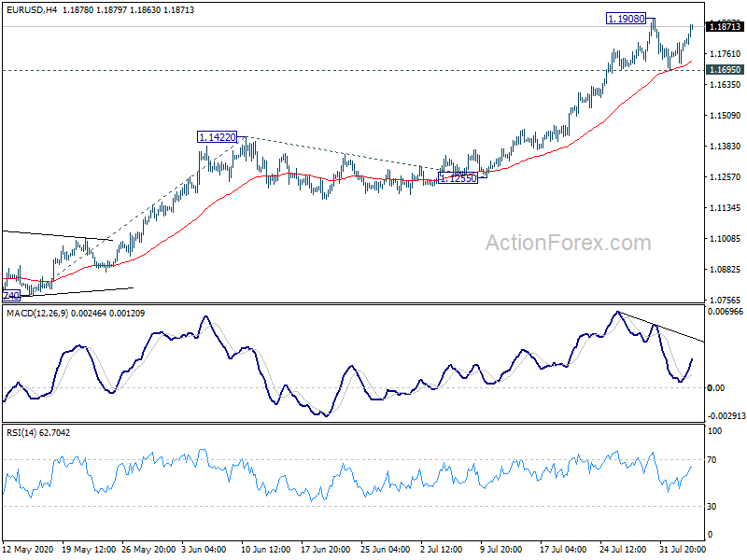Select the 1.19080 price label

click(626, 19)
